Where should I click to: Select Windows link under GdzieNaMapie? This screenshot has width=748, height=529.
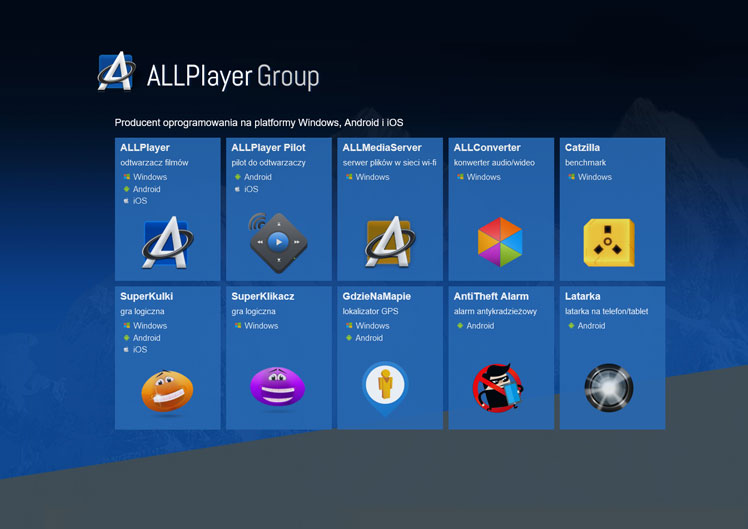coord(372,325)
